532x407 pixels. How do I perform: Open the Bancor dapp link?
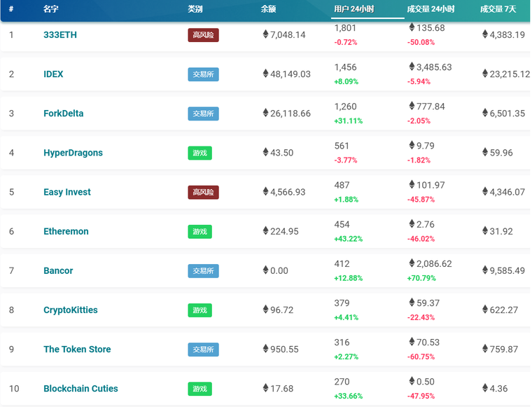[x=58, y=271]
